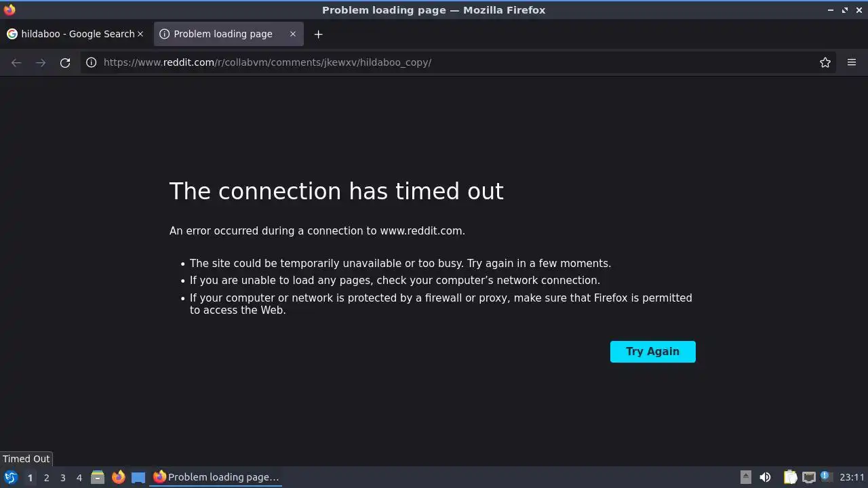This screenshot has width=868, height=488.
Task: Open the LXQt application menu in taskbar
Action: tap(11, 477)
